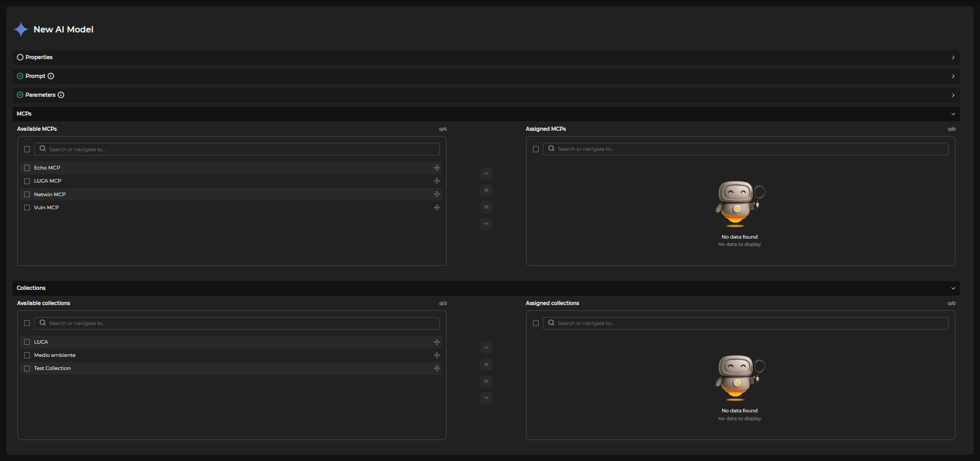Click the drag handle icon for LUCA MCP

[x=437, y=181]
